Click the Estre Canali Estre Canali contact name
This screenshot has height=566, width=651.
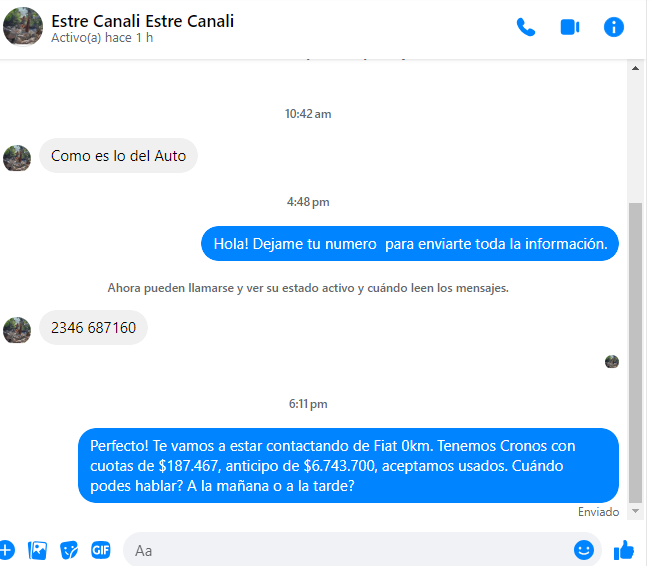[142, 21]
